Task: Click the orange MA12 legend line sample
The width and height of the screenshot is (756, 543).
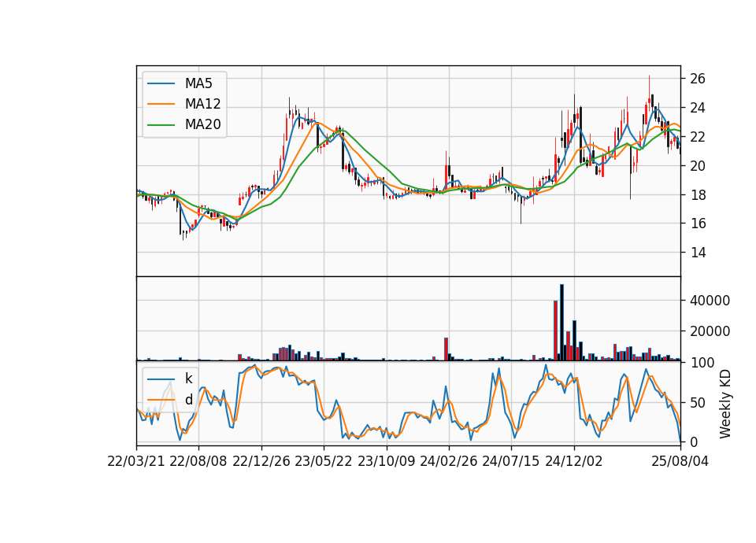Action: [x=161, y=104]
